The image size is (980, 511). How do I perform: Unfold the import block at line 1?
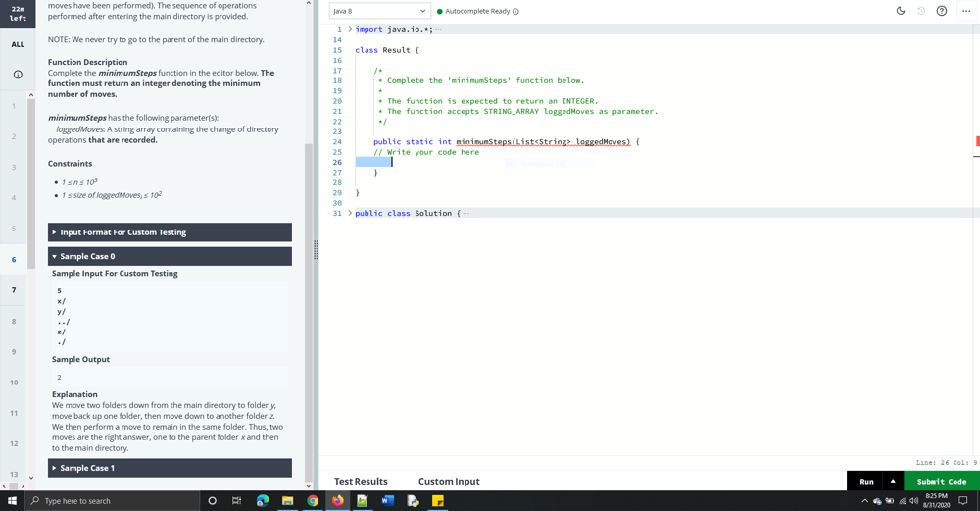pos(350,29)
